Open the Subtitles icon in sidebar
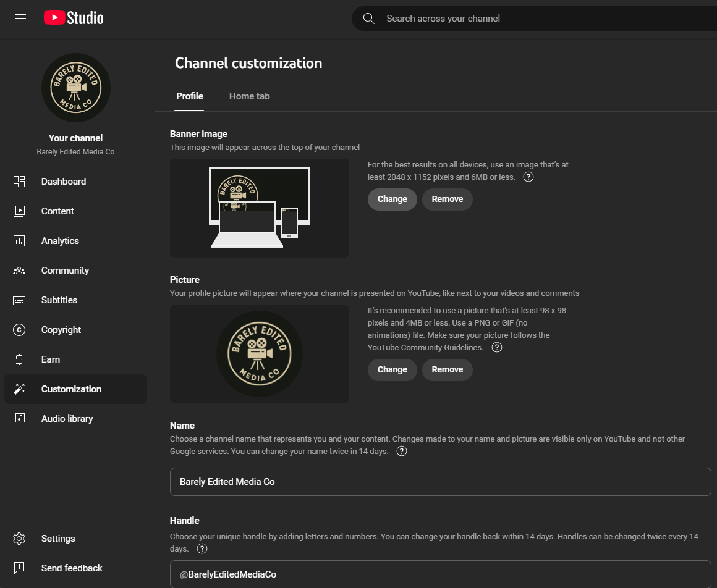This screenshot has width=717, height=588. click(x=19, y=300)
